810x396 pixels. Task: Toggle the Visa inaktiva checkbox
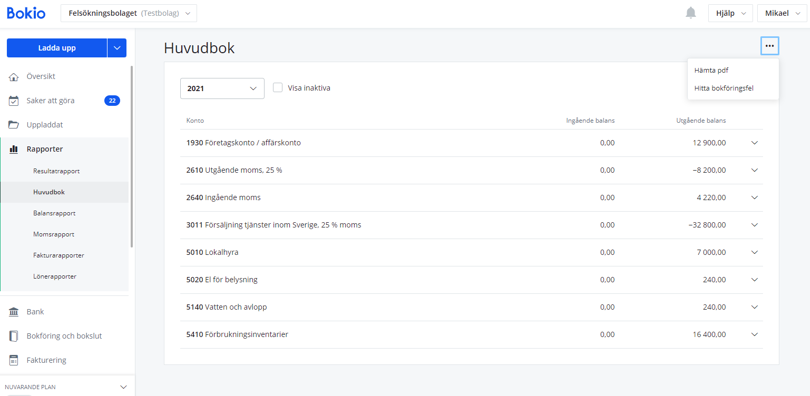tap(278, 88)
